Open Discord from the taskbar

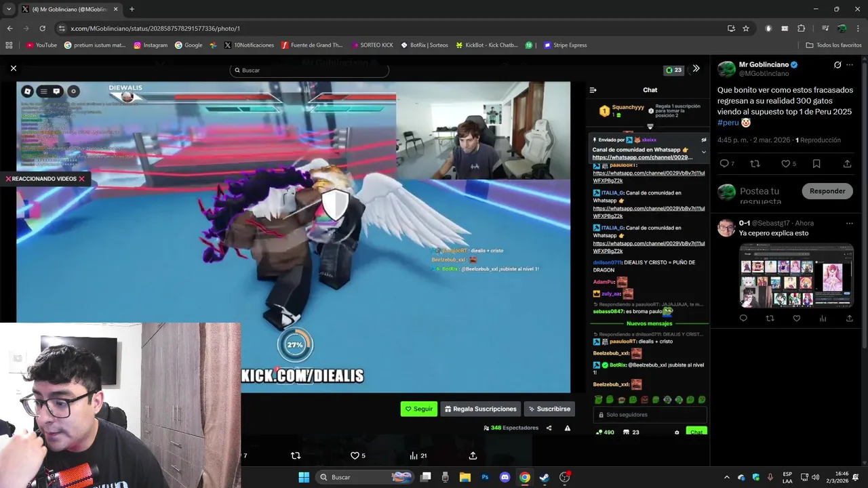pos(505,477)
